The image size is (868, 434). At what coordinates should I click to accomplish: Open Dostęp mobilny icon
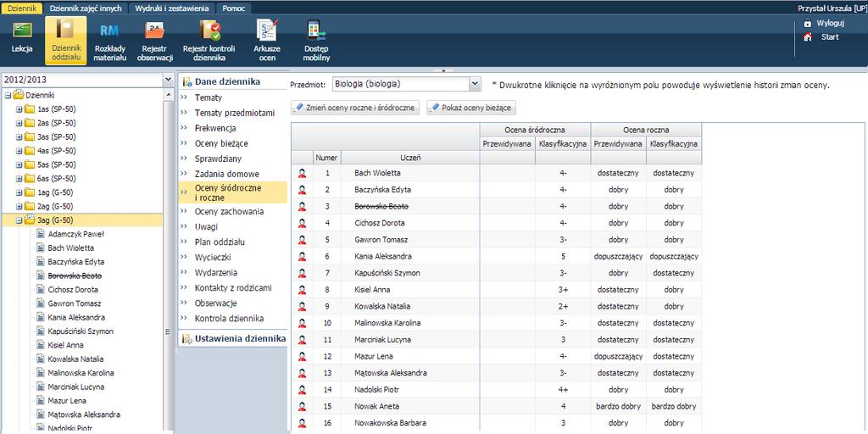pos(317,30)
